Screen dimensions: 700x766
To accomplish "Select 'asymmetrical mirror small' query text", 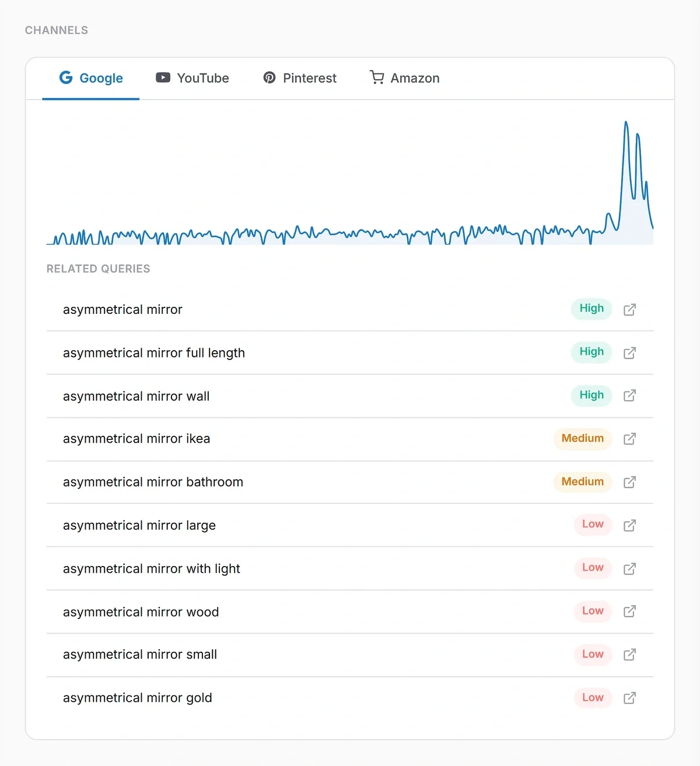I will (x=140, y=655).
